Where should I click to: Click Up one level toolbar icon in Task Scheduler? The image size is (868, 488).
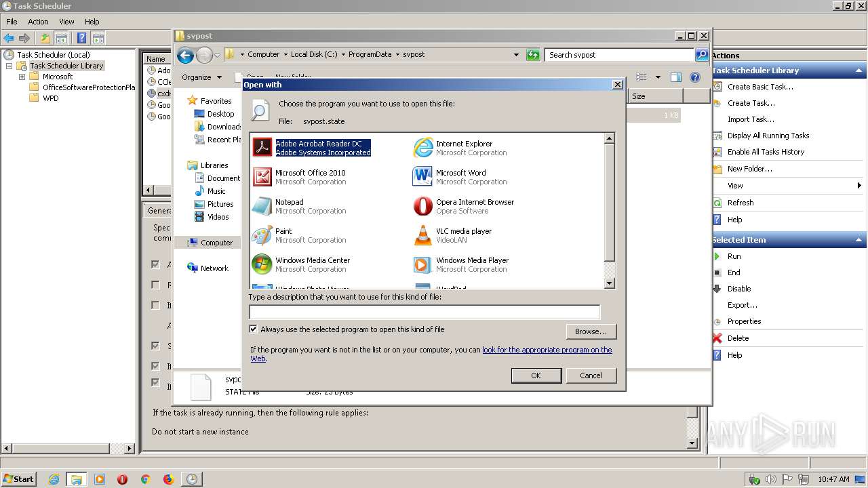(45, 38)
